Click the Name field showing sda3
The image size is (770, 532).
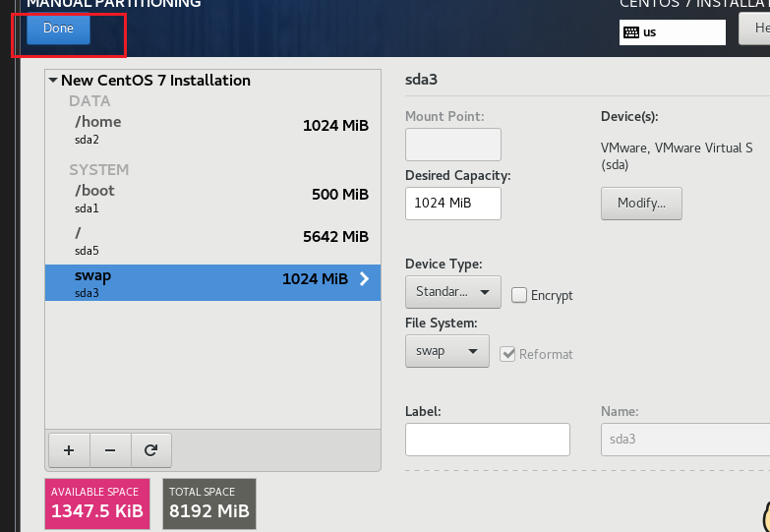[685, 440]
